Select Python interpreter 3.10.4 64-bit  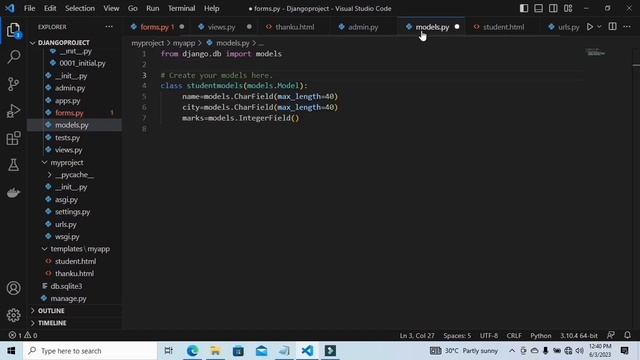(x=579, y=336)
